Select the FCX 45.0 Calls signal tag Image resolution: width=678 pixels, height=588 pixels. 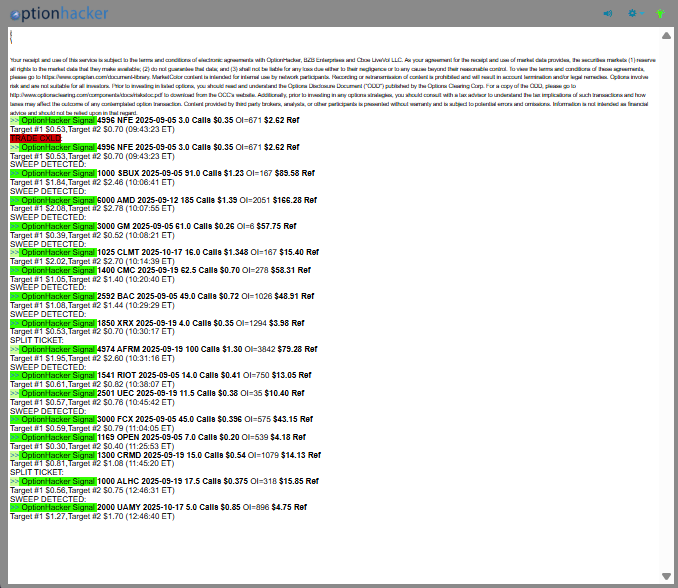tap(58, 420)
